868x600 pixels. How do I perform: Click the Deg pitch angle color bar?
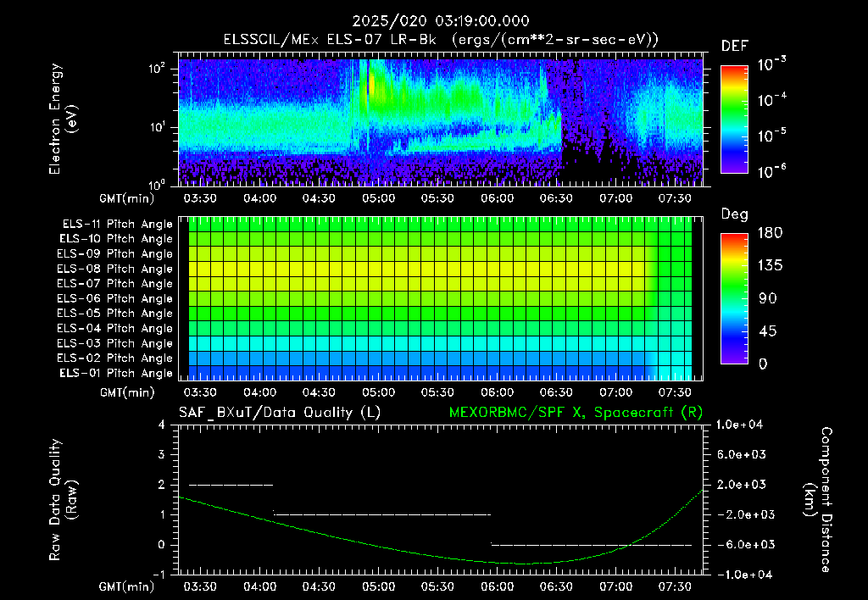(x=734, y=298)
